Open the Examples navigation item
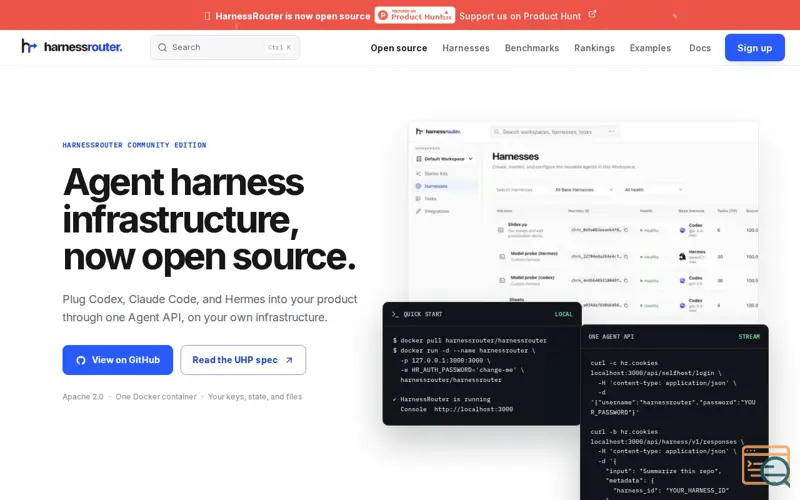800x500 pixels. 650,48
